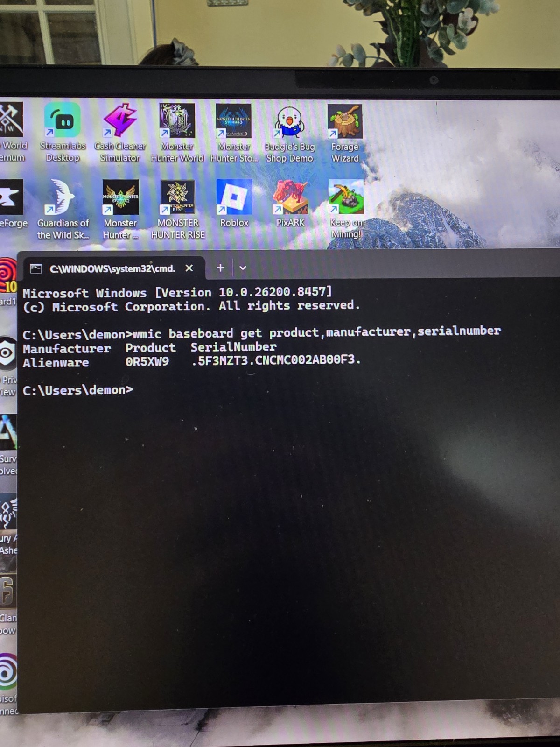Launch Cash Cleaner Simulator icon
560x747 pixels.
tap(120, 132)
